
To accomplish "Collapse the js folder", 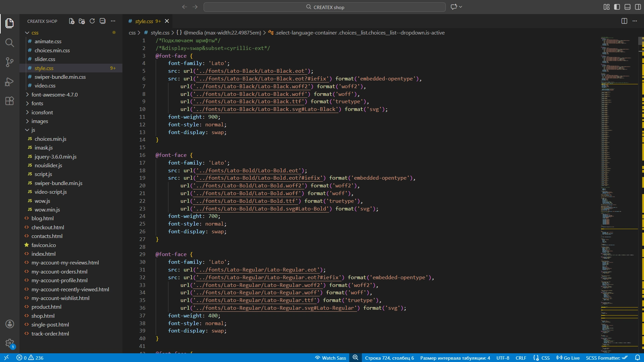I will point(33,130).
